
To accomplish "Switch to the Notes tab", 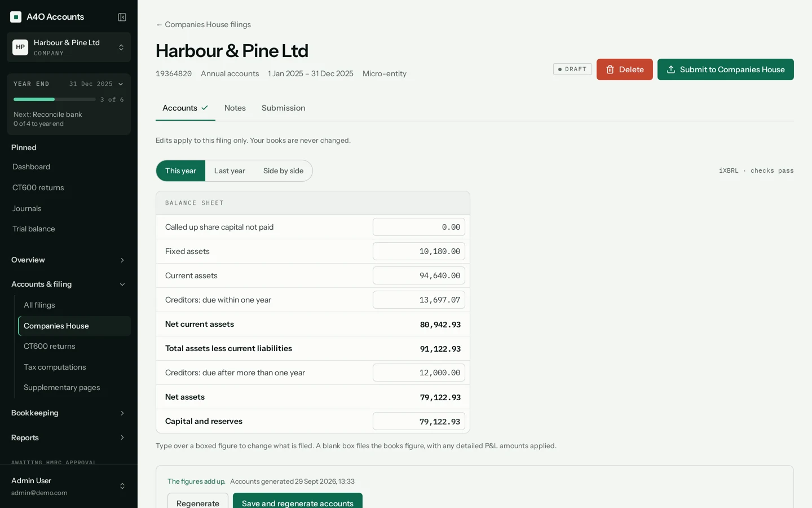I will click(x=235, y=108).
